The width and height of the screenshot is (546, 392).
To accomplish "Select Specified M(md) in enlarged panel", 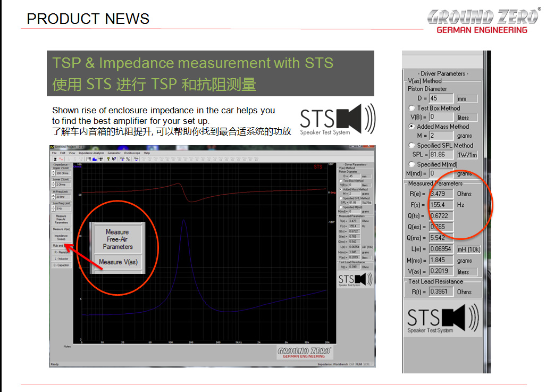I will pos(411,164).
